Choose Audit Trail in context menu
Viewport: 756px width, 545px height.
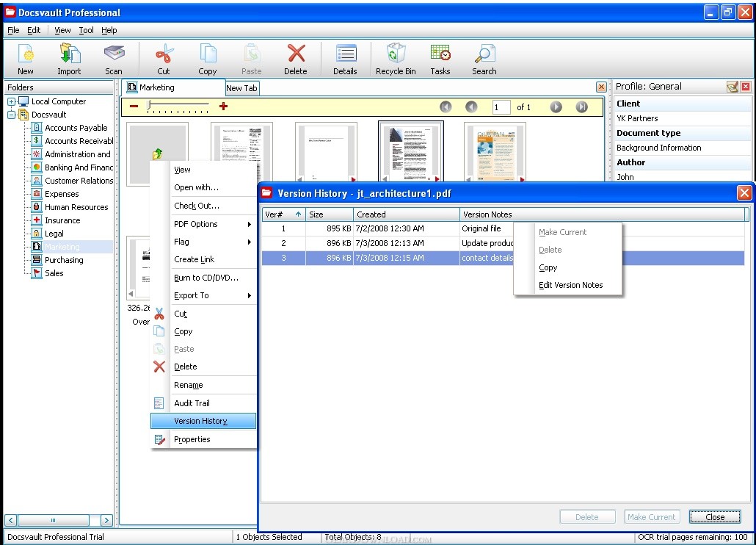click(x=203, y=403)
